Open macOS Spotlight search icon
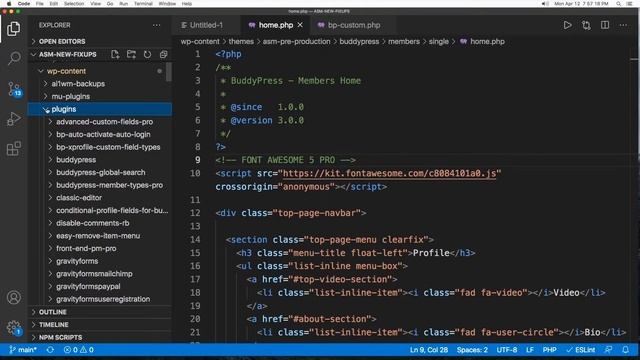Image resolution: width=640 pixels, height=360 pixels. coord(619,4)
